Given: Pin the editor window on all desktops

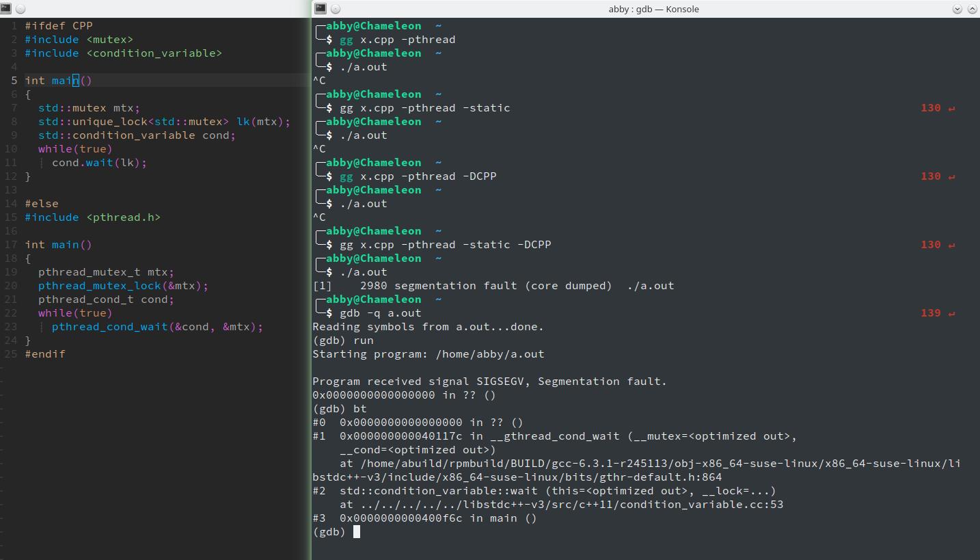Looking at the screenshot, I should point(21,9).
